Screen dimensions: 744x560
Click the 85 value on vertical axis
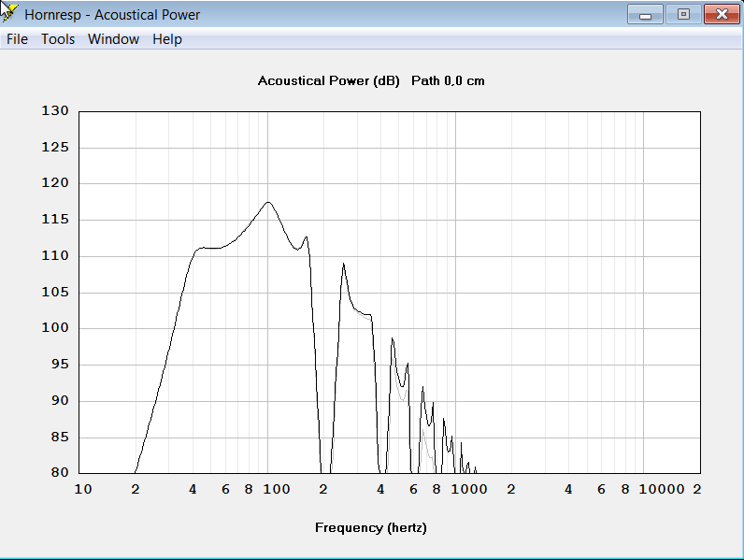pos(60,437)
